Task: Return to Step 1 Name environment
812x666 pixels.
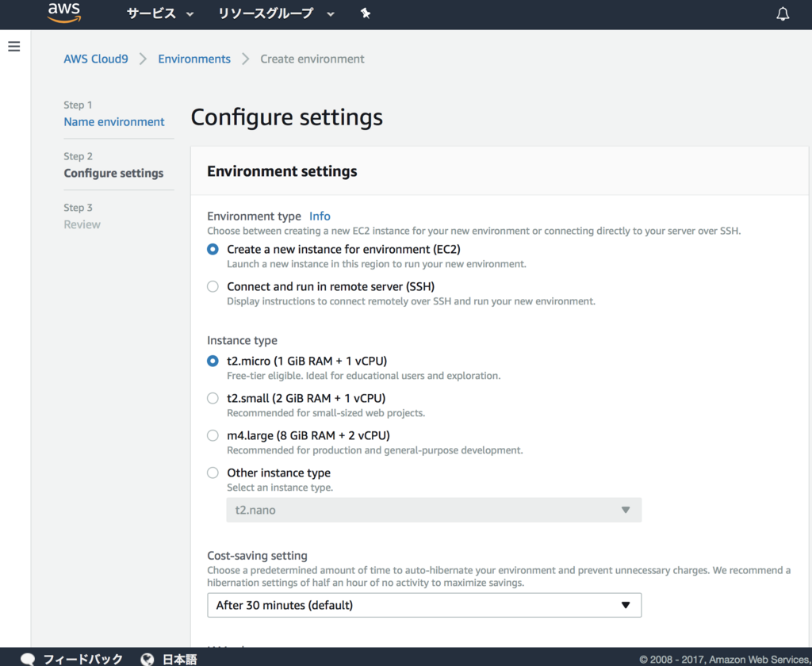Action: click(114, 121)
